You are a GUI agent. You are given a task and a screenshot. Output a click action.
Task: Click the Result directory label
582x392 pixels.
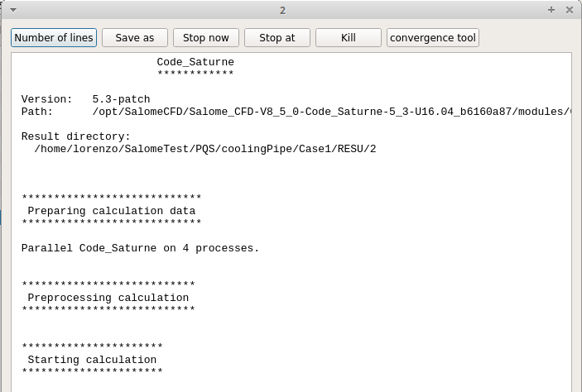[76, 136]
